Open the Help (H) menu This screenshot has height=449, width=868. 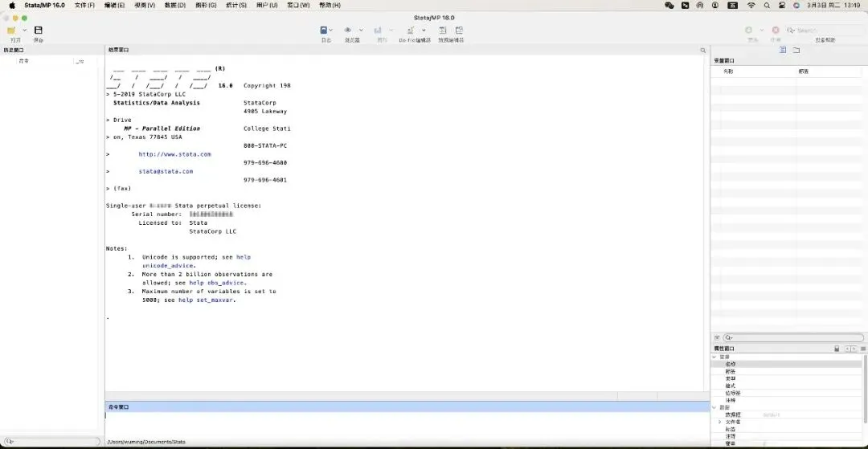(330, 5)
